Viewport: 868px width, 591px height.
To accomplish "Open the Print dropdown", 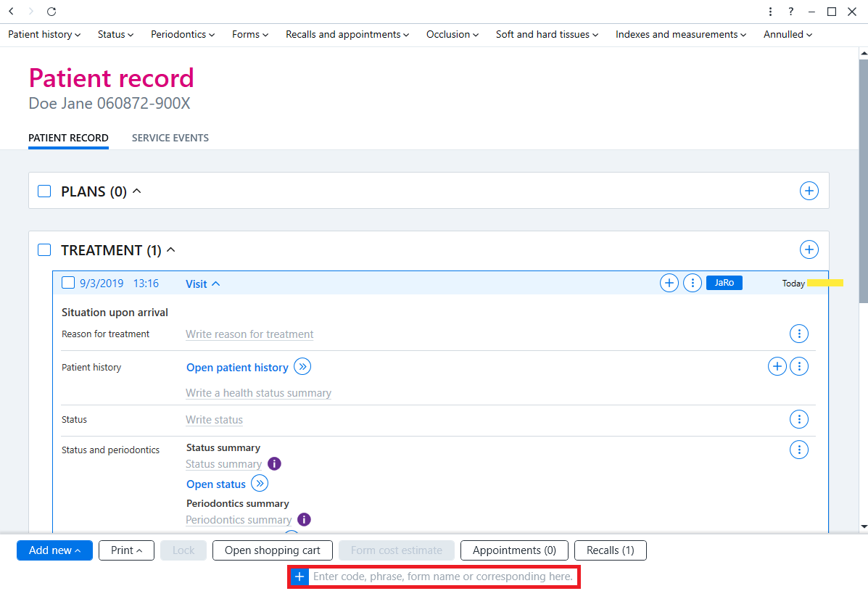I will click(126, 550).
